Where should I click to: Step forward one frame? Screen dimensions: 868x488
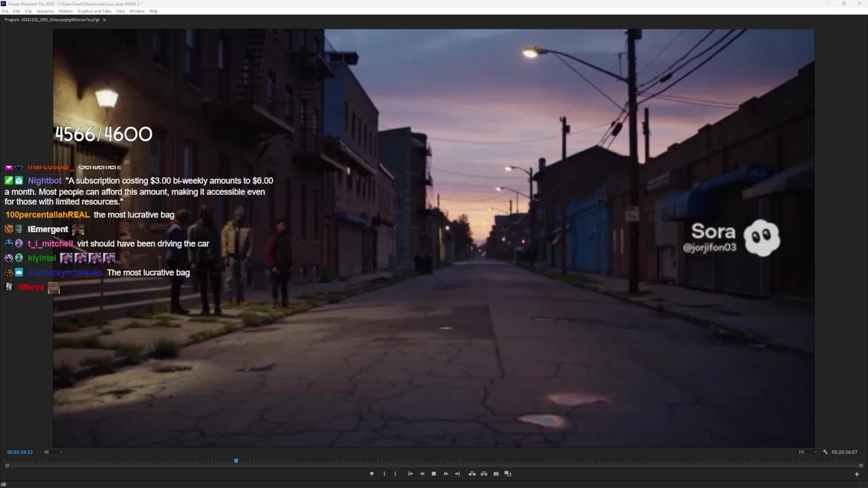tap(446, 474)
